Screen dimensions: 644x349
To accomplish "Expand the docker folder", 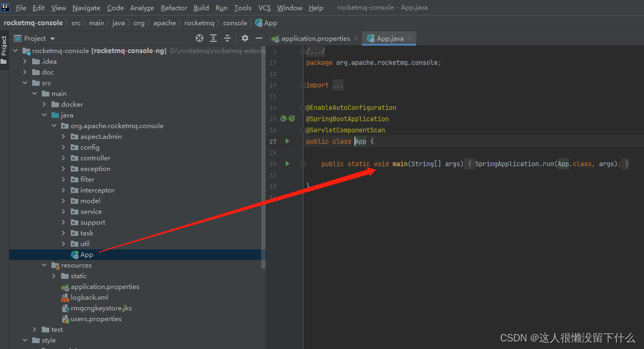I will point(45,105).
